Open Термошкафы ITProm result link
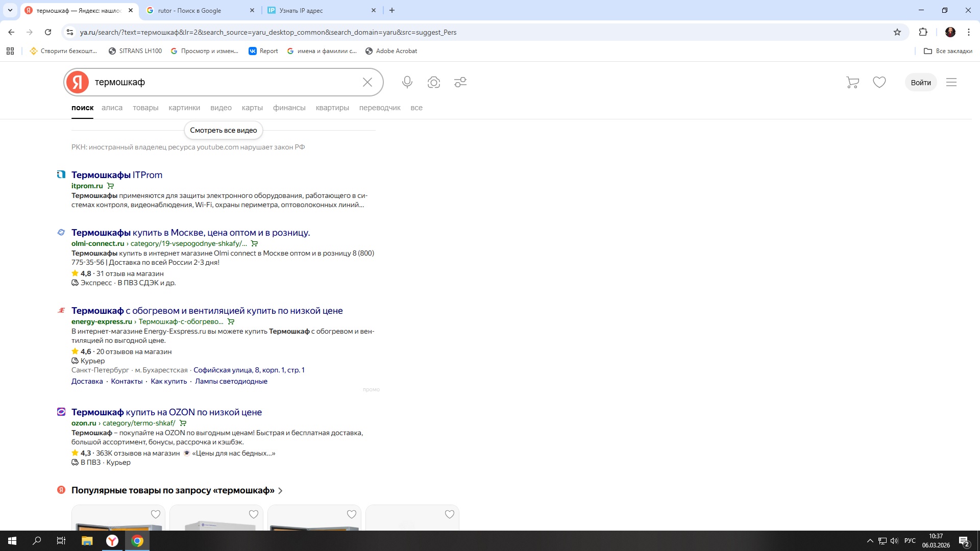Viewport: 980px width, 551px height. point(117,175)
